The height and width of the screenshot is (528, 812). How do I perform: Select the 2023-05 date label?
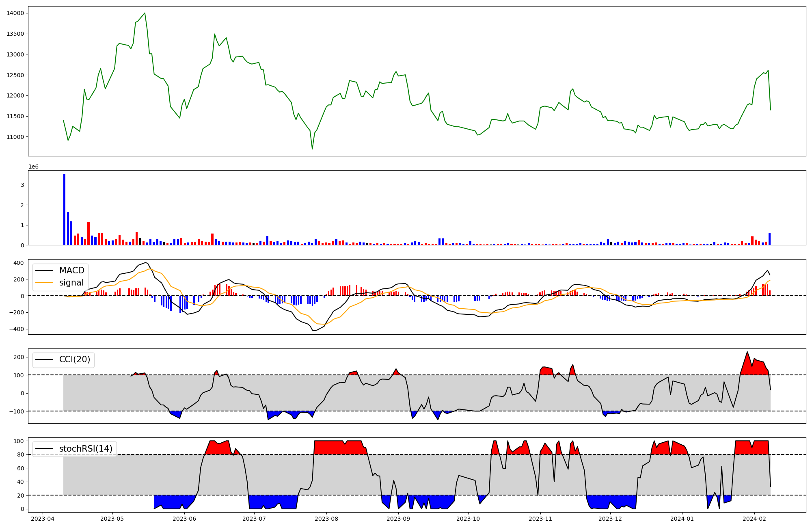tap(112, 519)
